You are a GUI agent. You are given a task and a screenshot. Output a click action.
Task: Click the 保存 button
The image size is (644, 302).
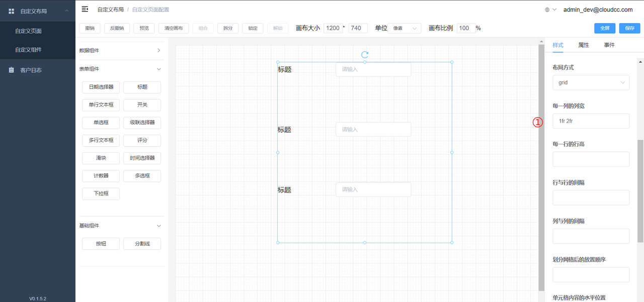point(629,28)
